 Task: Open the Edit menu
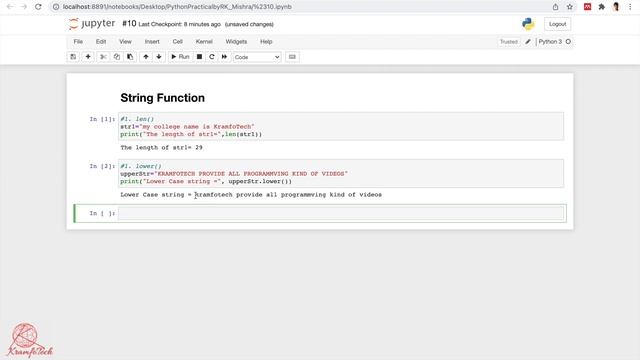tap(101, 42)
